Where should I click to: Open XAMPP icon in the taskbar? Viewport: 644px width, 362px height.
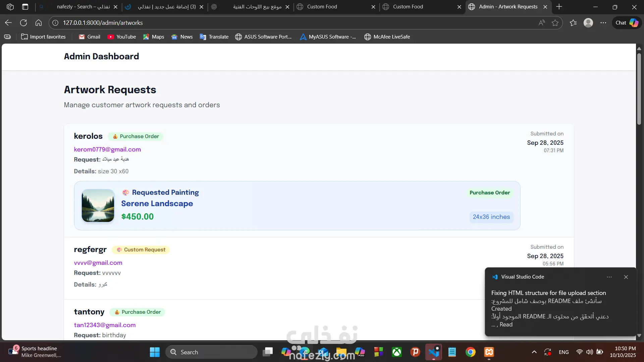coord(489,352)
